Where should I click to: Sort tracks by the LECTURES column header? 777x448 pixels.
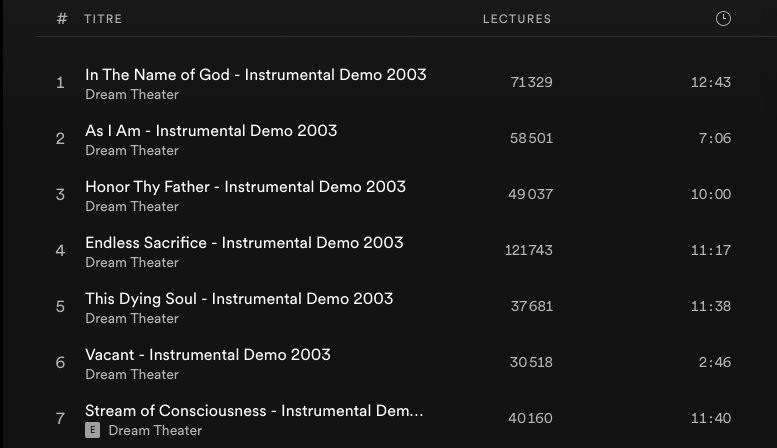pos(516,19)
